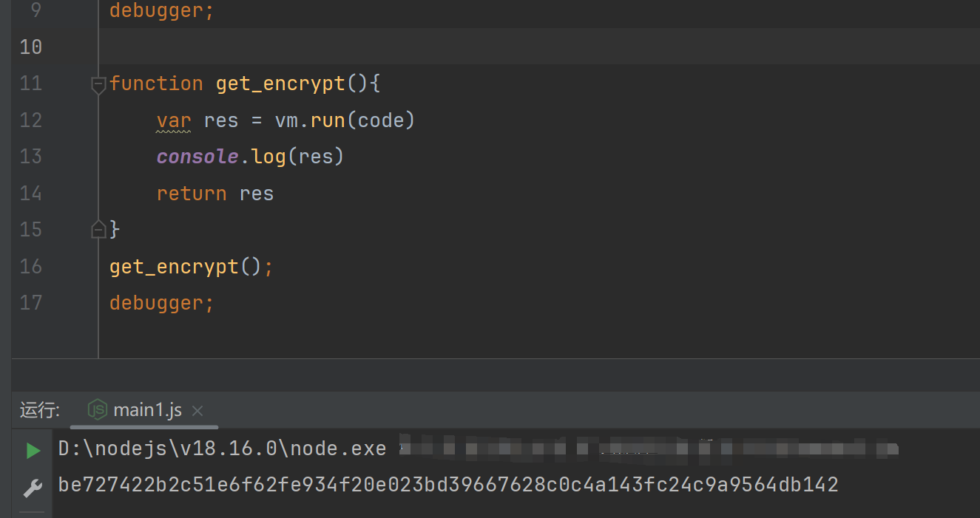Viewport: 980px width, 518px height.
Task: Click line number 10 in gutter
Action: [31, 47]
